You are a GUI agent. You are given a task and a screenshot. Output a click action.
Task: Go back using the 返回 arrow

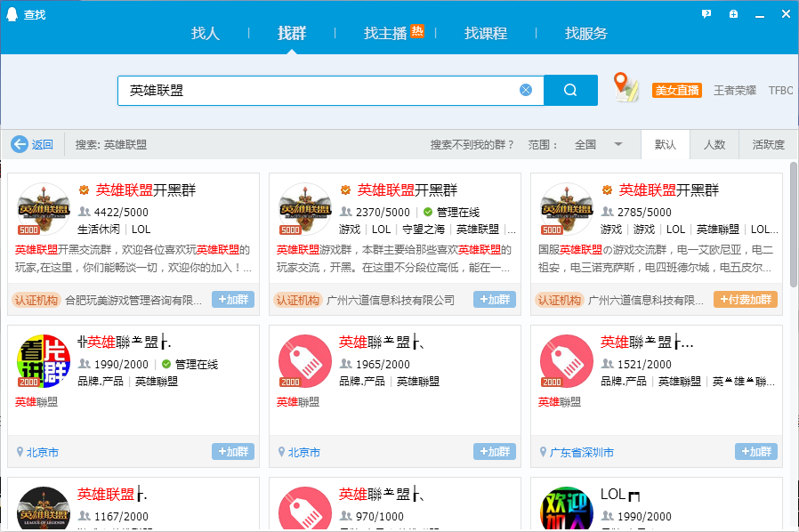(x=32, y=145)
